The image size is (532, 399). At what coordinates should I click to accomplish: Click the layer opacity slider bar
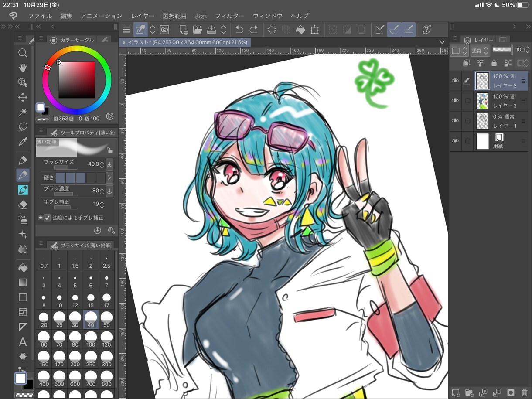(502, 50)
